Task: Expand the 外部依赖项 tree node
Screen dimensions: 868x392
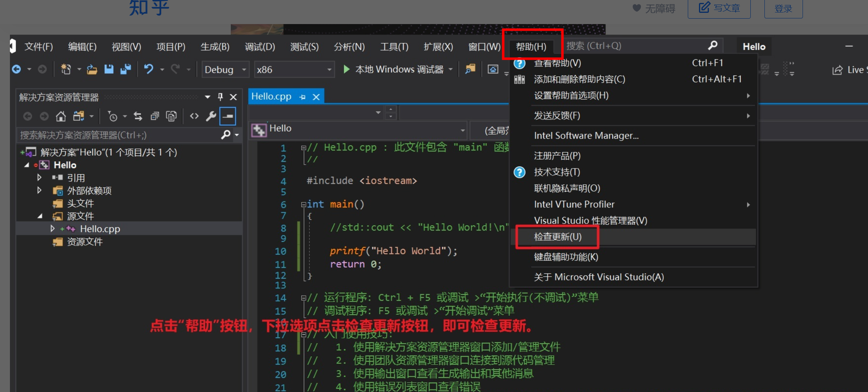Action: [39, 190]
